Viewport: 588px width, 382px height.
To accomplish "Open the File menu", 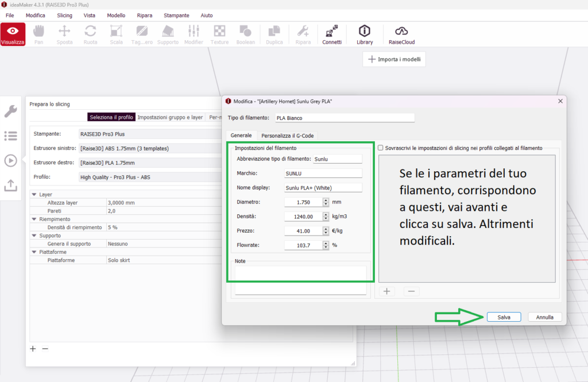I will 10,16.
